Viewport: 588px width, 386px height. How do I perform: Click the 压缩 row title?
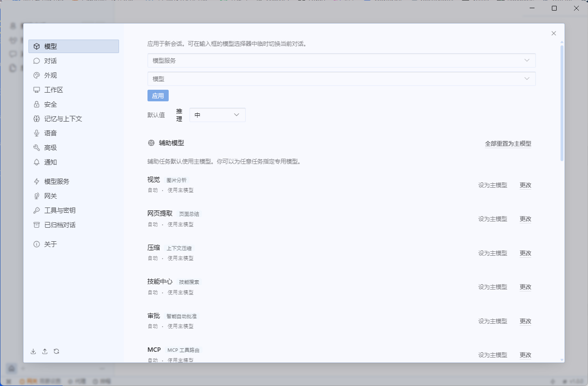click(x=154, y=248)
